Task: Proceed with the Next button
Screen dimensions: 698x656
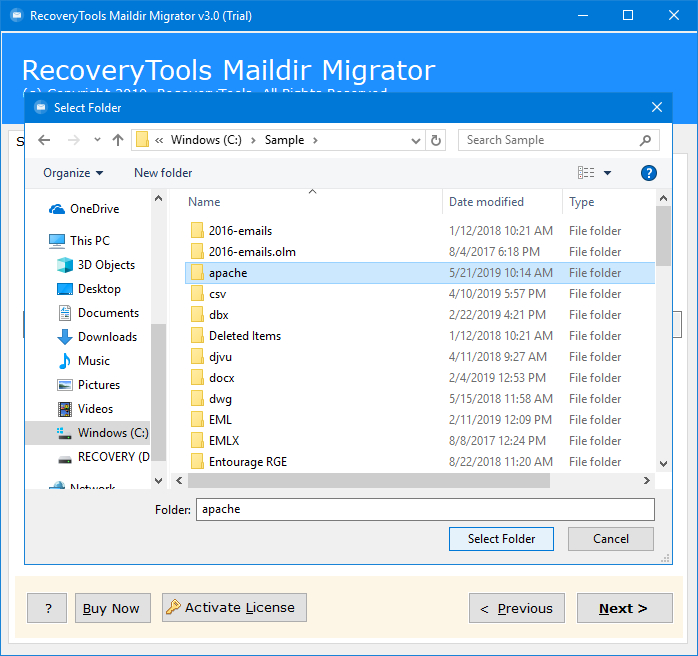Action: [x=625, y=608]
